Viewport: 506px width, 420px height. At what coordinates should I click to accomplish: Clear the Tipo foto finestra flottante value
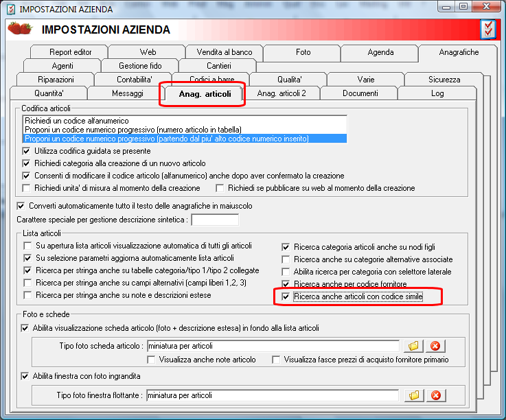tap(436, 395)
